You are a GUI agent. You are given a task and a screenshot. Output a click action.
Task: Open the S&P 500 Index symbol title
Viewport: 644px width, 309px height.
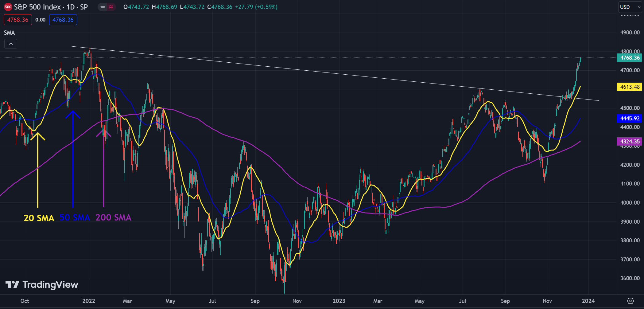(x=51, y=7)
